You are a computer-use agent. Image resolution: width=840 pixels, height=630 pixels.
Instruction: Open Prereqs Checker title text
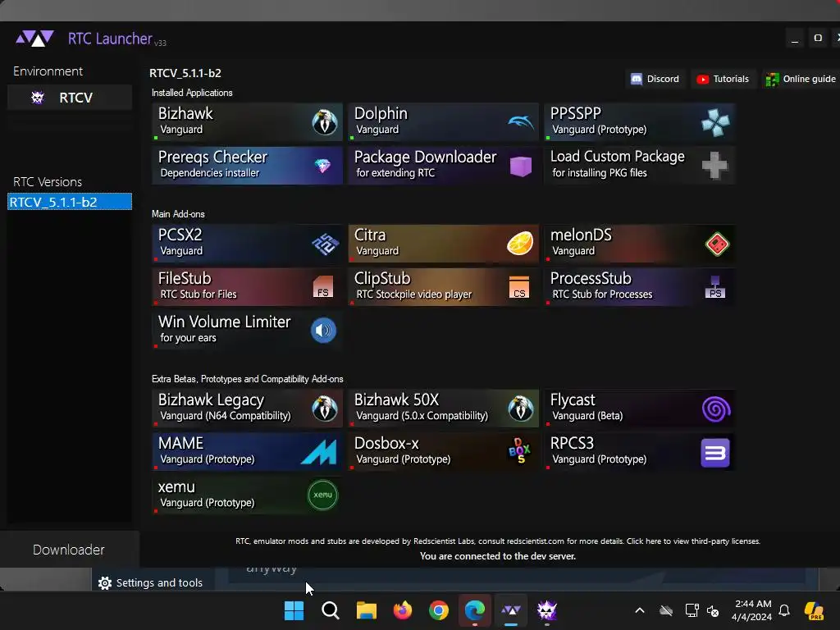pos(212,157)
